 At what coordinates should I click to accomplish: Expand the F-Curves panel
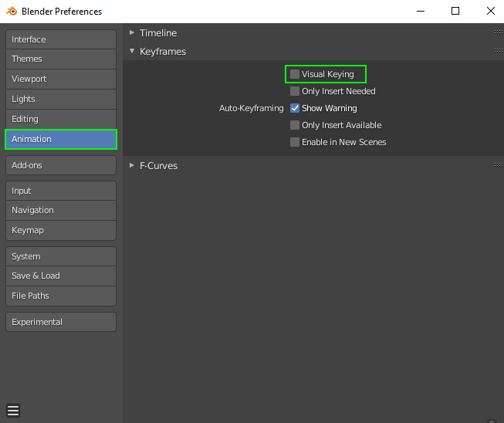click(x=132, y=165)
